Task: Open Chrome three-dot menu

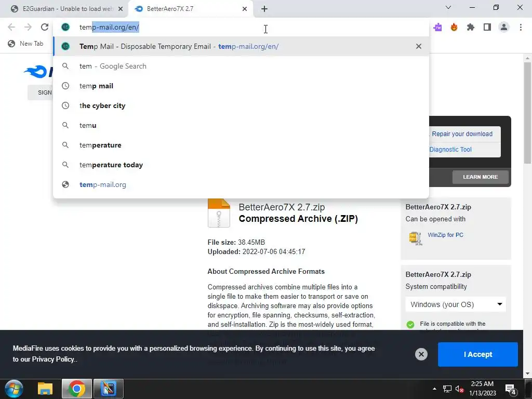Action: coord(521,27)
